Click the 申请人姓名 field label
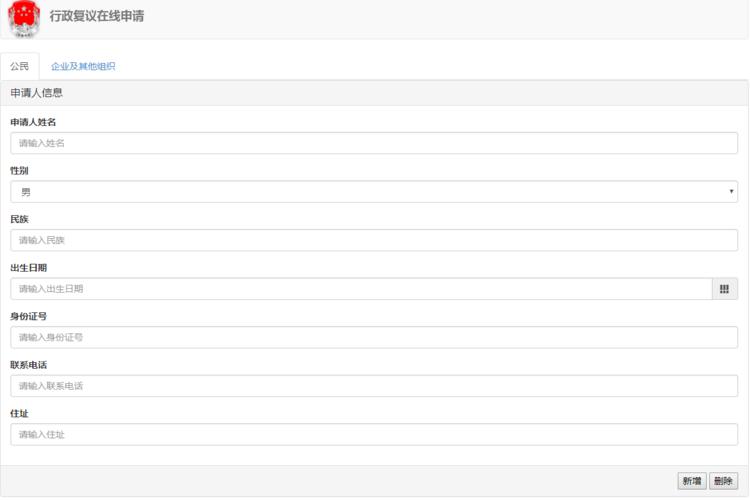750x500 pixels. 33,122
